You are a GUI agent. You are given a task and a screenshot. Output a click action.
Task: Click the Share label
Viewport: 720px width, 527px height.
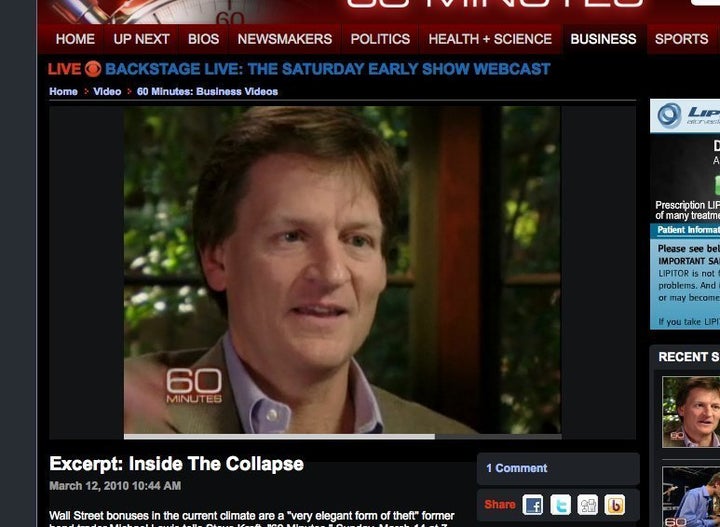[x=500, y=505]
